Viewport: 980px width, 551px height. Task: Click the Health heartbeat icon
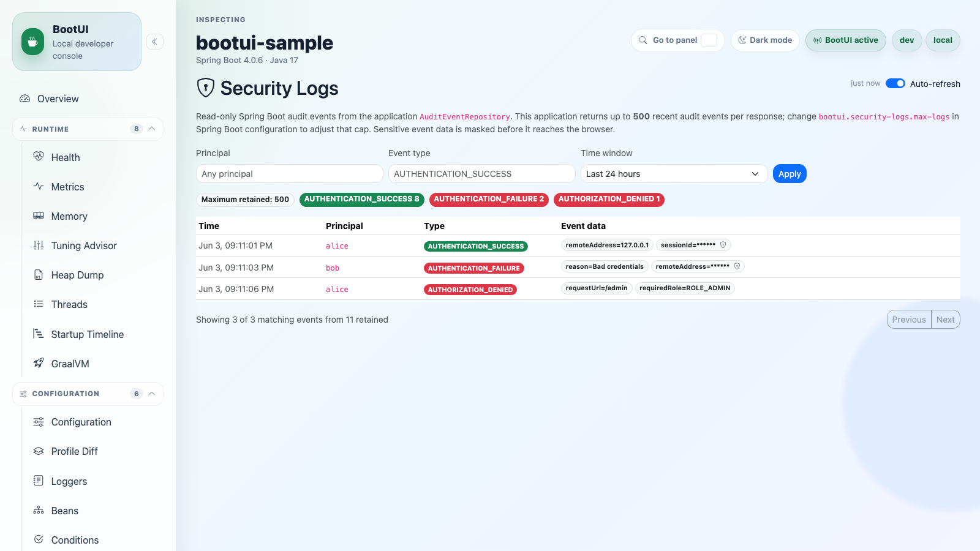point(39,157)
